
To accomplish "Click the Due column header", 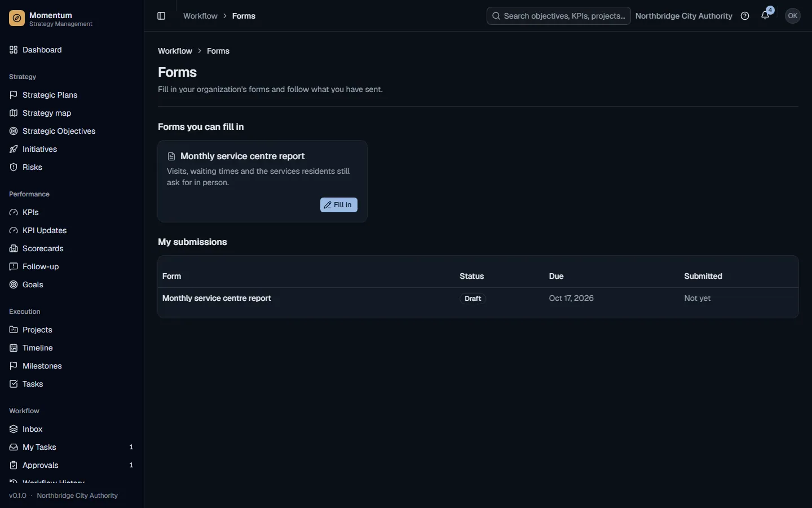I will coord(557,276).
